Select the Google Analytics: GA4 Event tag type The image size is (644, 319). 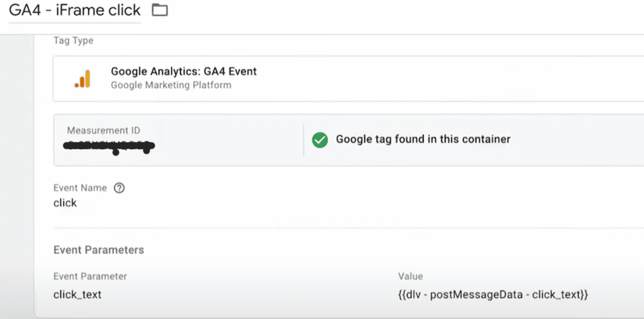tap(184, 72)
